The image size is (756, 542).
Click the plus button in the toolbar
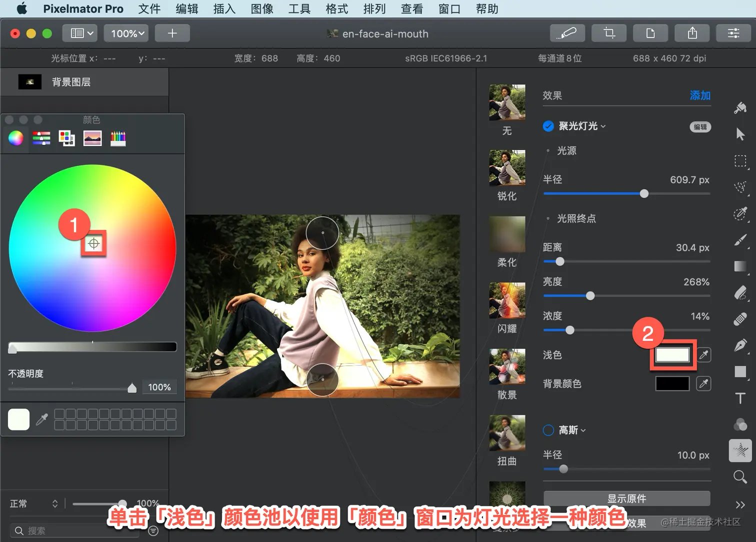coord(172,33)
